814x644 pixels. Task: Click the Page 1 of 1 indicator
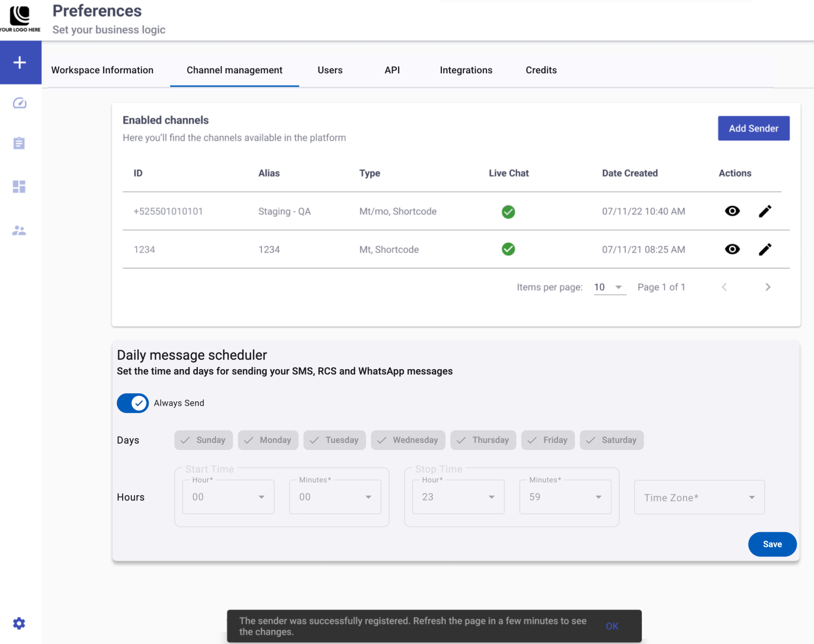click(x=661, y=287)
